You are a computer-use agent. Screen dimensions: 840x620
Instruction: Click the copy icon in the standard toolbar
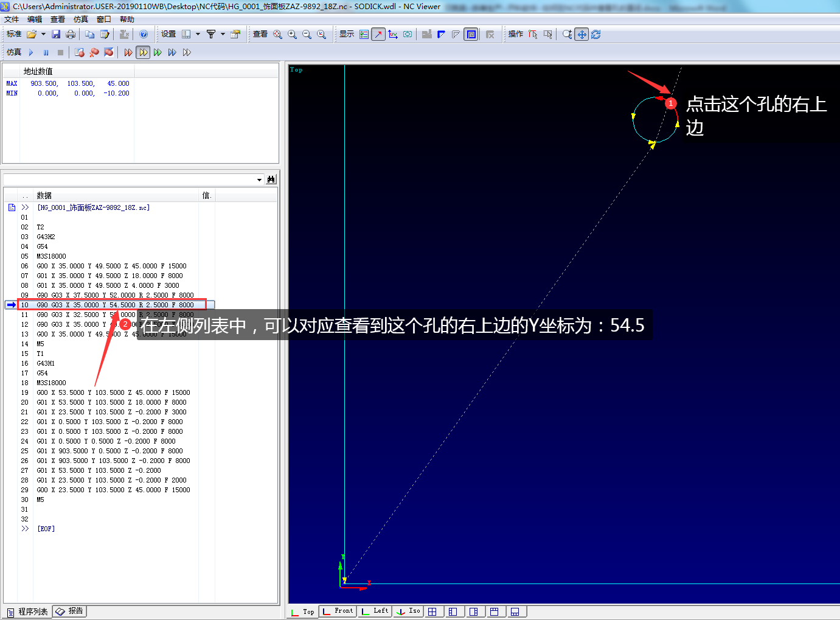pos(90,34)
